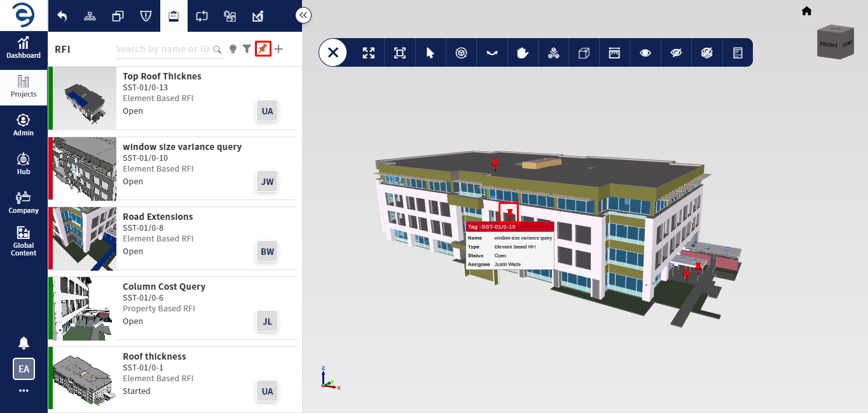Click UA badge on Top Roof Thicknes
The width and height of the screenshot is (868, 413).
pos(267,111)
